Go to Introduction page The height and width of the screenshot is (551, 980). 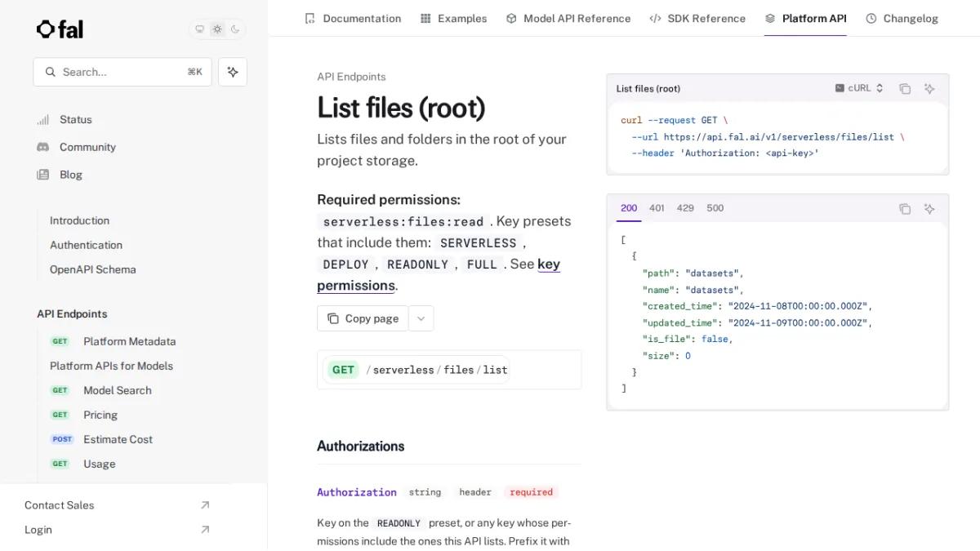pos(79,220)
